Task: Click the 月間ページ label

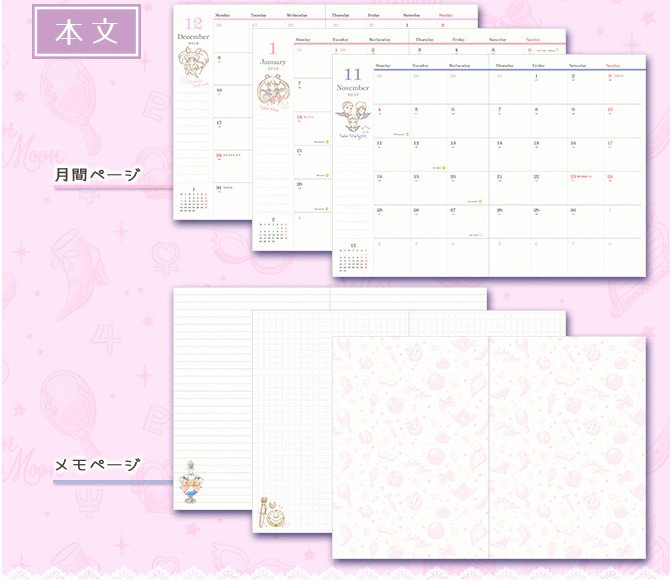Action: tap(97, 175)
